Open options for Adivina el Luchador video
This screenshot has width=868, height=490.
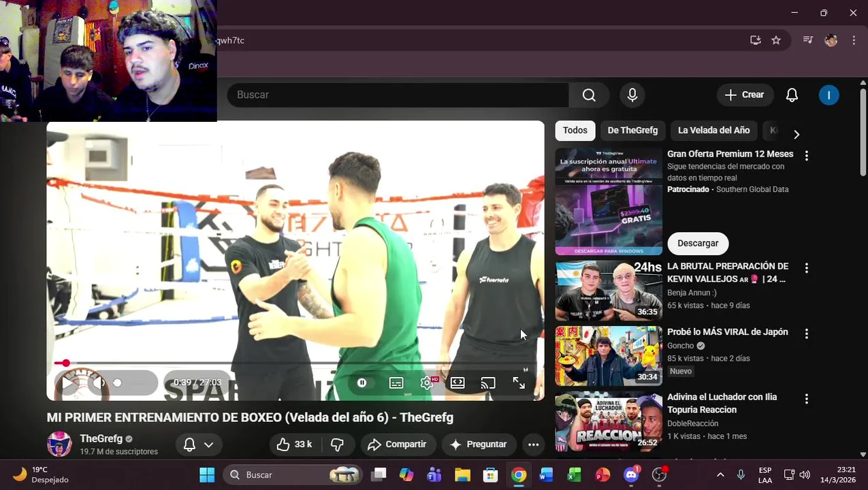pos(807,399)
